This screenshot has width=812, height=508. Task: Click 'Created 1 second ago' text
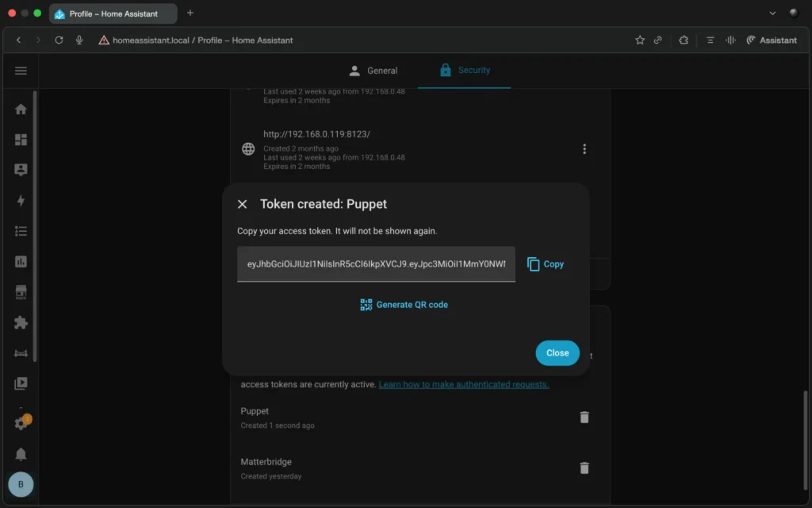(277, 425)
